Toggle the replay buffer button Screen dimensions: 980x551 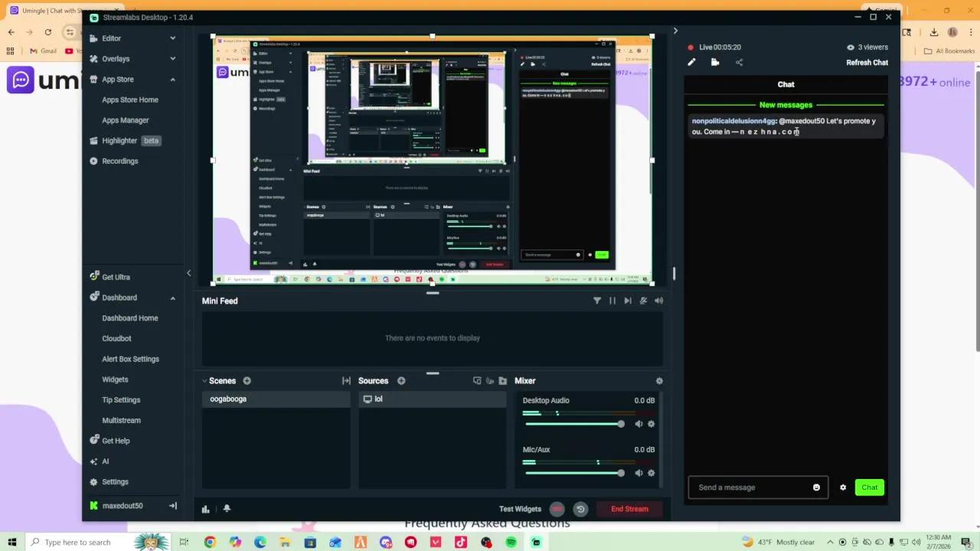(580, 509)
